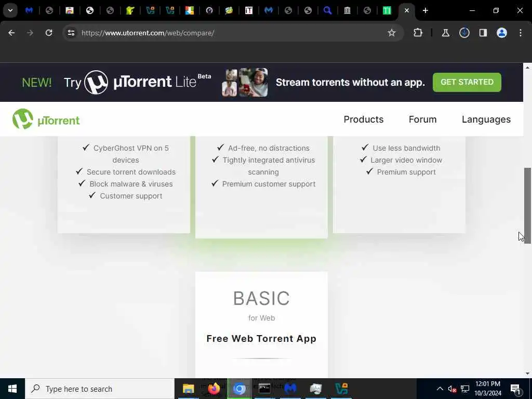Open the Products menu
This screenshot has width=532, height=399.
(363, 119)
